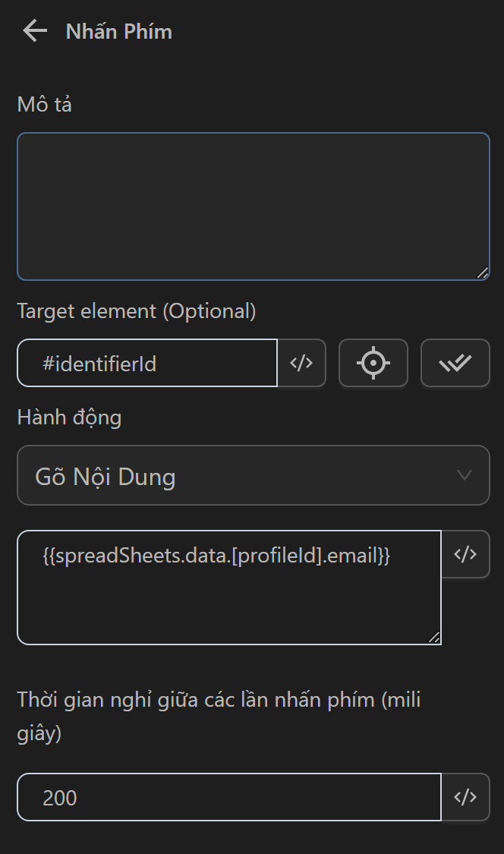Click the code icon next to the 200 delay field
The width and height of the screenshot is (504, 854).
click(x=465, y=797)
